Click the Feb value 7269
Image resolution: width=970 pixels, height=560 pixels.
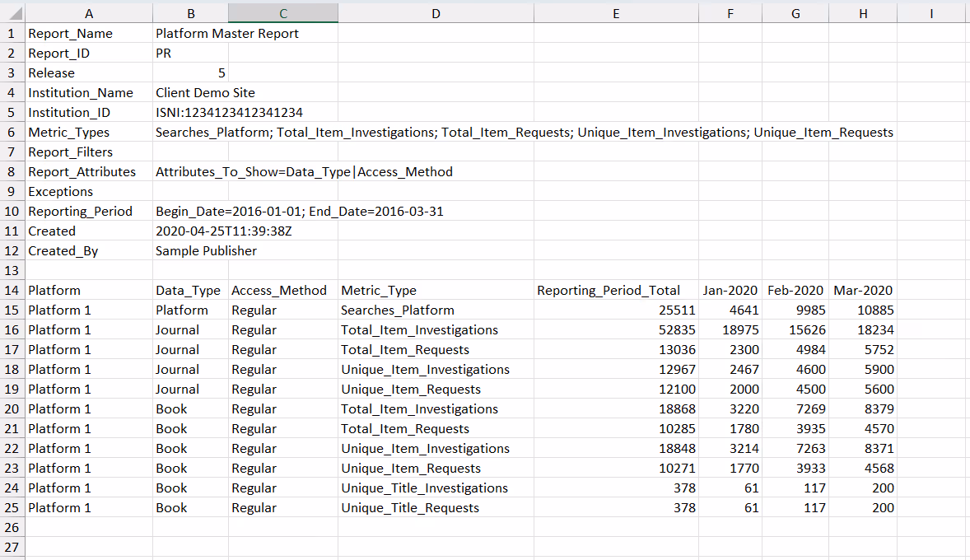pyautogui.click(x=795, y=409)
